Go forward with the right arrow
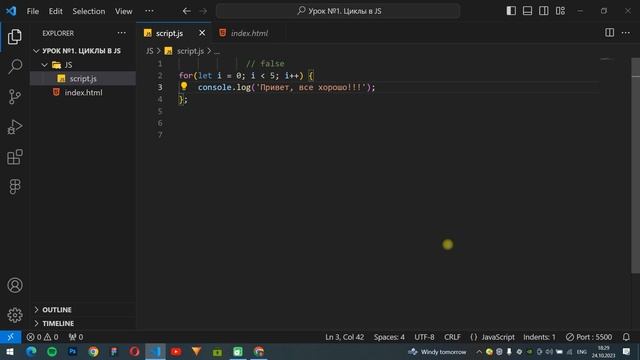640x360 pixels. click(x=203, y=11)
